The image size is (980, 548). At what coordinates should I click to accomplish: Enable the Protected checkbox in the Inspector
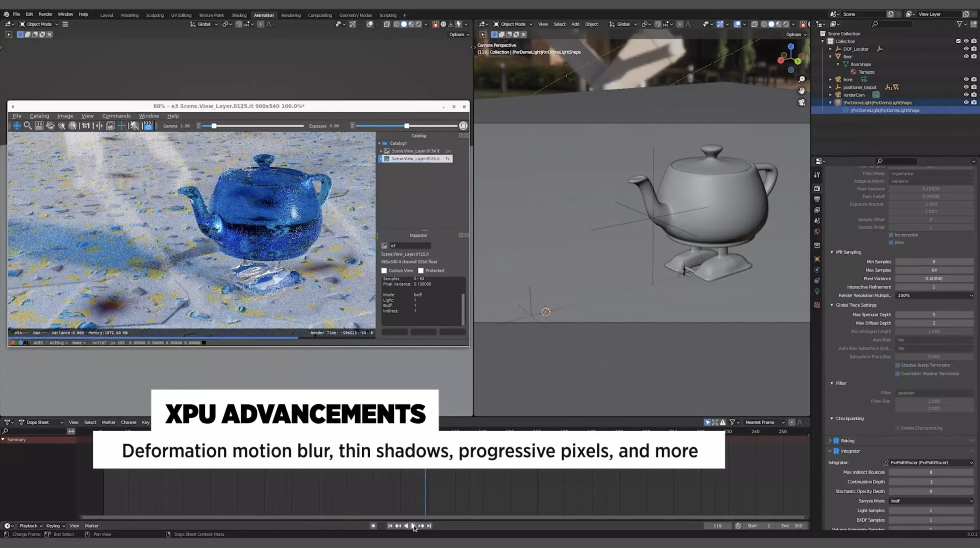421,270
